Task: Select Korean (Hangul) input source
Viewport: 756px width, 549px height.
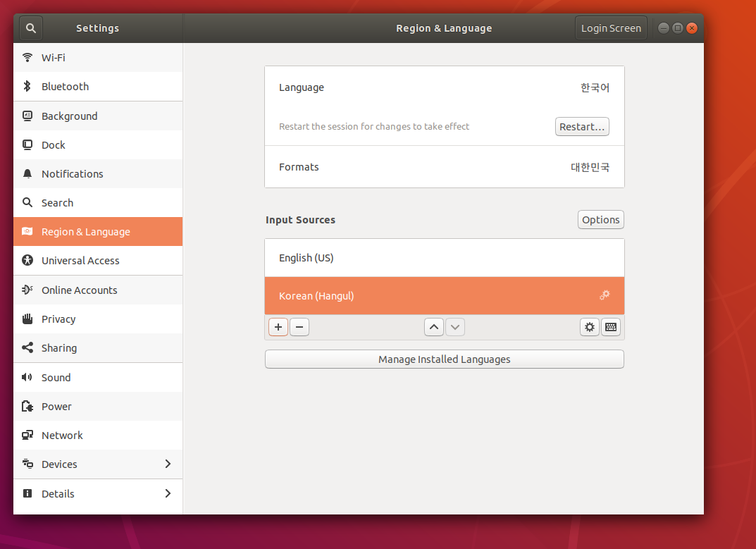Action: click(445, 296)
